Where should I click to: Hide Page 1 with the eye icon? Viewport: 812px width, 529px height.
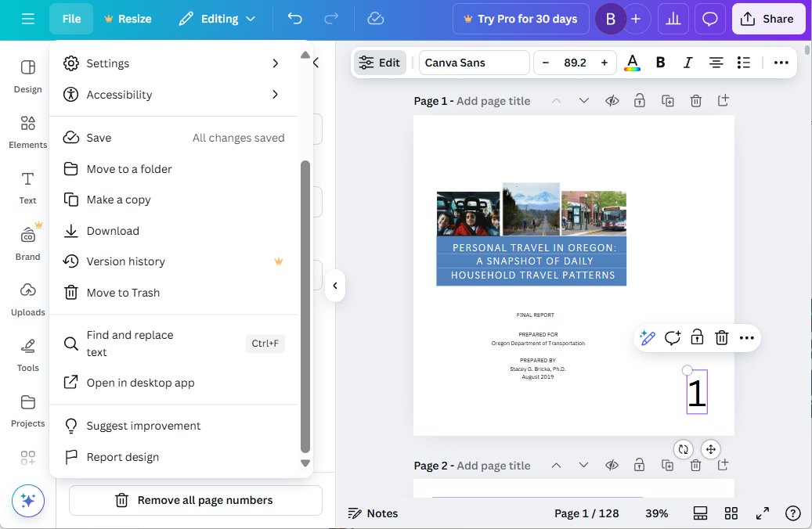(612, 100)
